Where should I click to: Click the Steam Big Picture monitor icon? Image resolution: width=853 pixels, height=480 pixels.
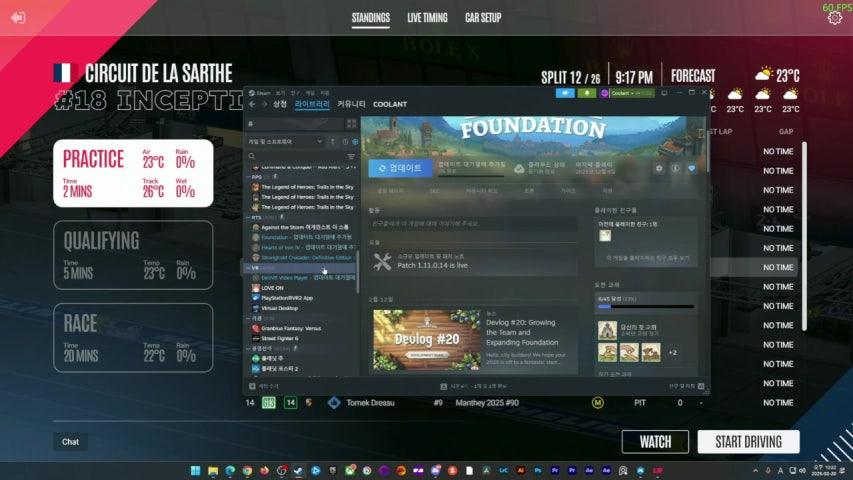point(664,93)
